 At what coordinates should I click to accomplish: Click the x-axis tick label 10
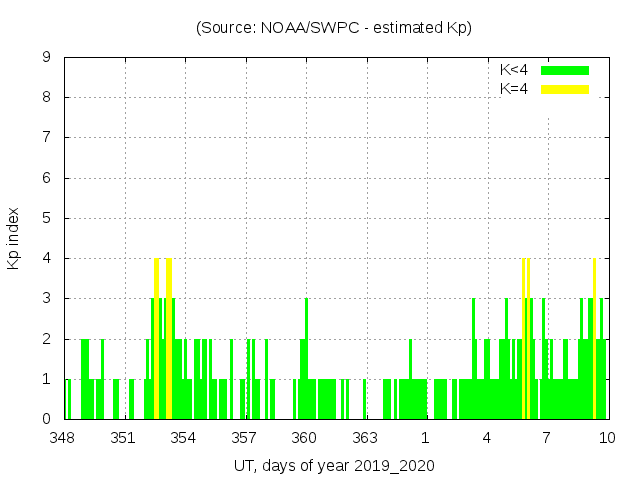tap(606, 438)
